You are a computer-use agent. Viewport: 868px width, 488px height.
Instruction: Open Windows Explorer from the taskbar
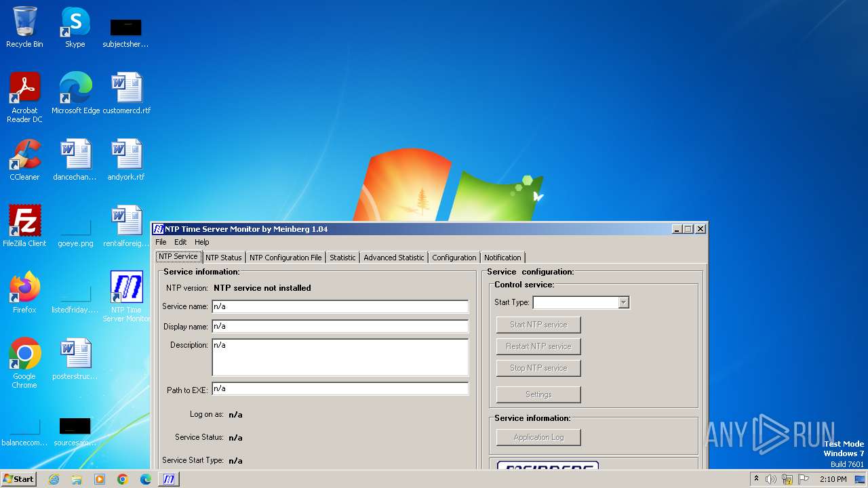[x=77, y=479]
